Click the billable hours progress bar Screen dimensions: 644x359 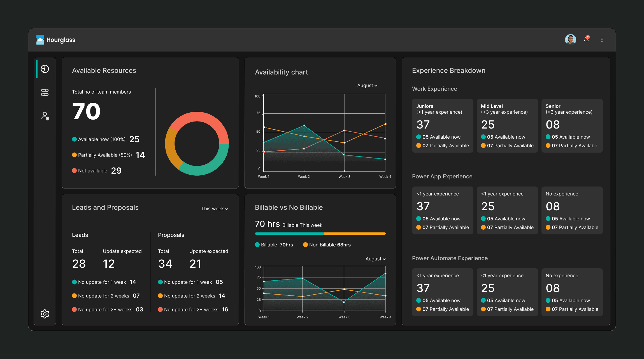pos(320,234)
